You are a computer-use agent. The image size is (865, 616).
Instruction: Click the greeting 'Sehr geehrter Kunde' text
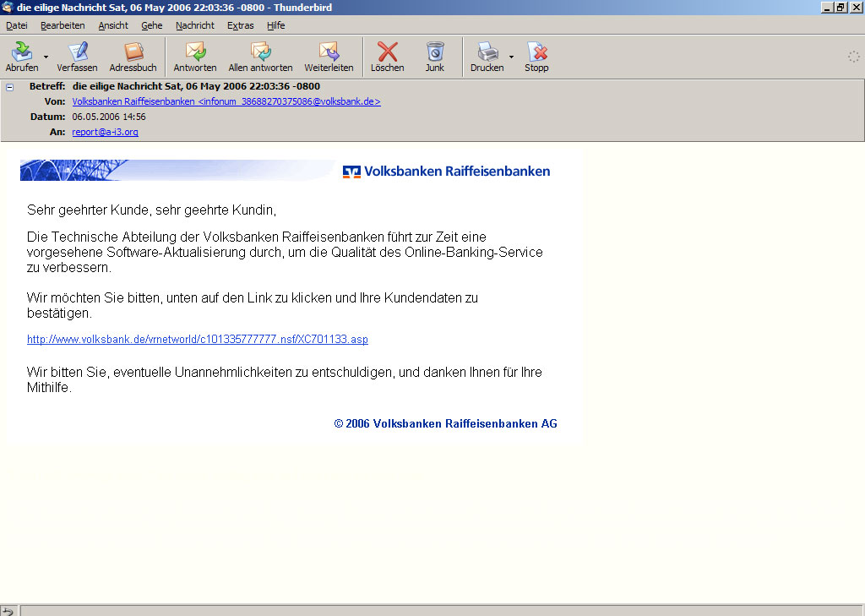tap(88, 210)
